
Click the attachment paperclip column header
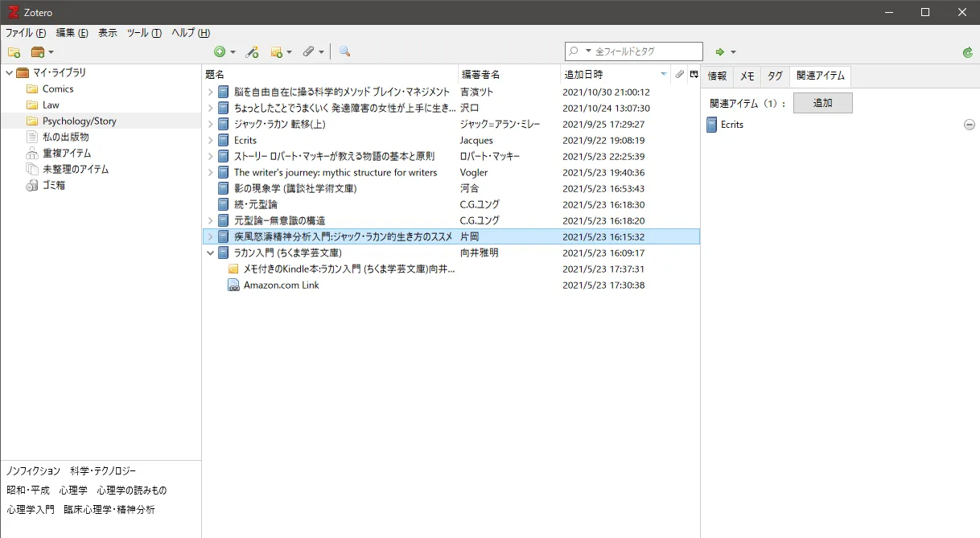click(x=679, y=74)
